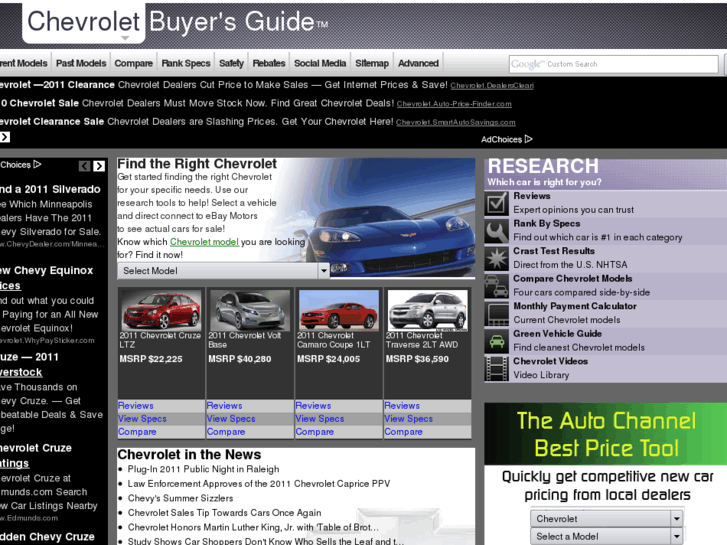Screen dimensions: 727x545
Task: Open the Select Model dropdown
Action: click(223, 271)
